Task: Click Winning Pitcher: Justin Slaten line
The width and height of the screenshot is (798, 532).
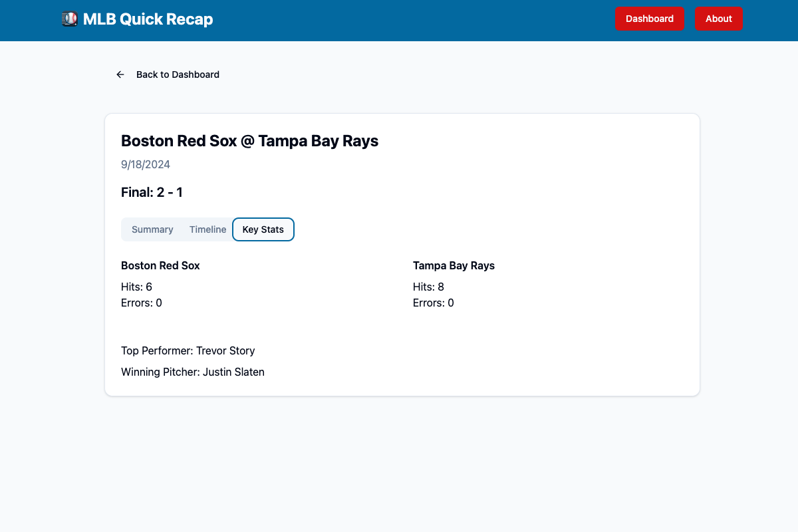Action: (193, 372)
